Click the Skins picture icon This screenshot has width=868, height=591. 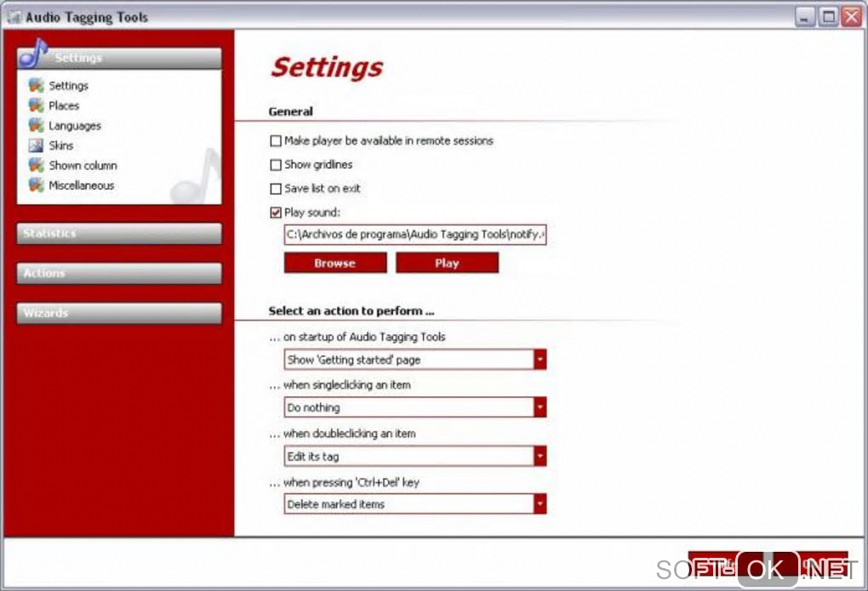(x=36, y=145)
